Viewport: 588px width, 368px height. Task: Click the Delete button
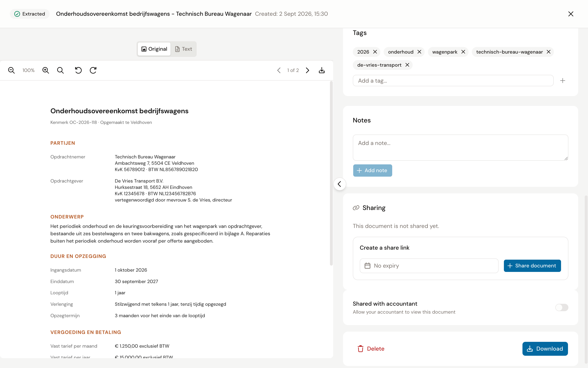click(371, 349)
